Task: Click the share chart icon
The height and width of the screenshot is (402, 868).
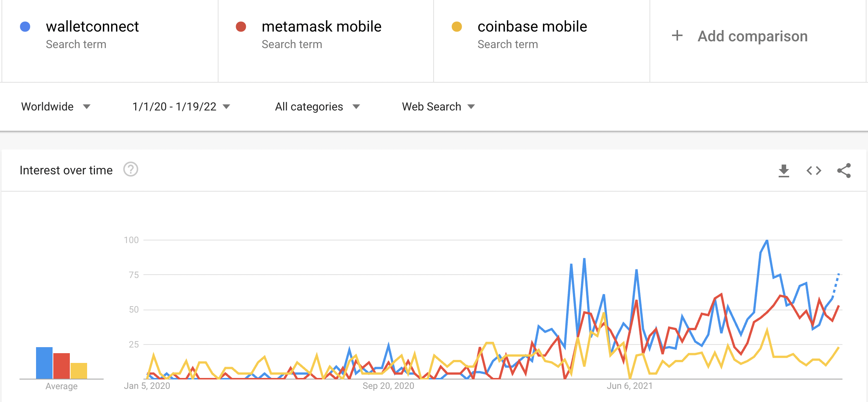Action: pos(844,171)
